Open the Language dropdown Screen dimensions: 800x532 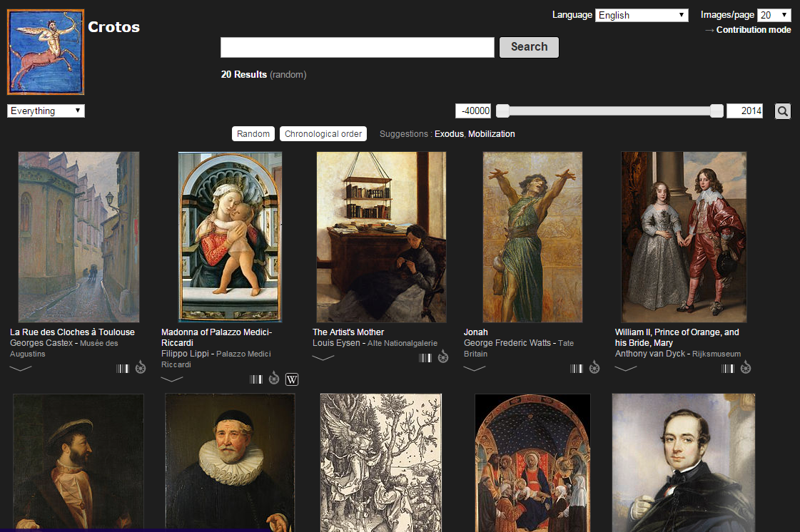[x=642, y=15]
